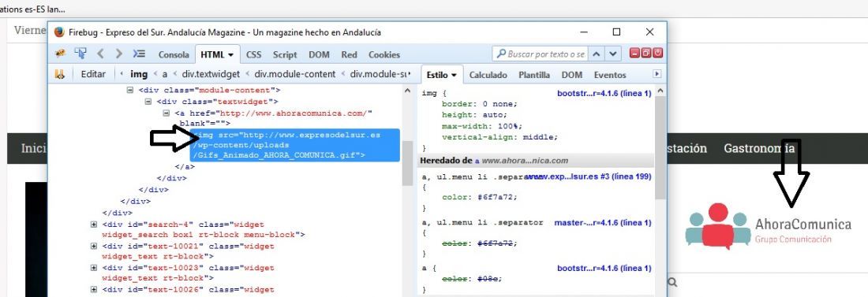Minimize Firebug with red toolbar button
Viewport: 868px width, 297px height.
click(x=634, y=53)
